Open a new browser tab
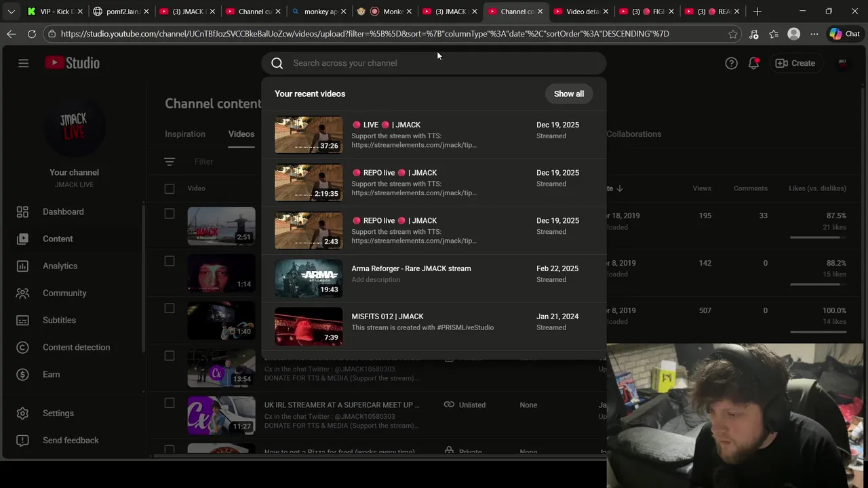Screen dimensions: 868x488 757,12
